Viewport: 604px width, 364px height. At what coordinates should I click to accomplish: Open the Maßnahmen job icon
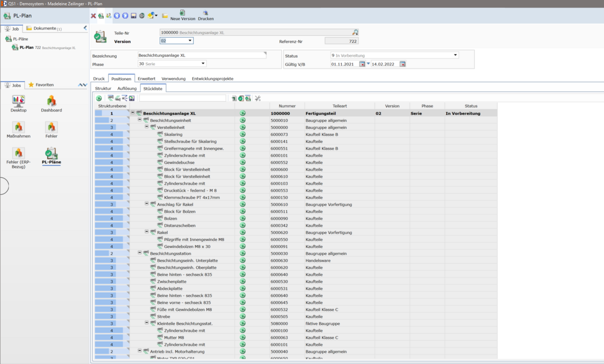pos(19,130)
